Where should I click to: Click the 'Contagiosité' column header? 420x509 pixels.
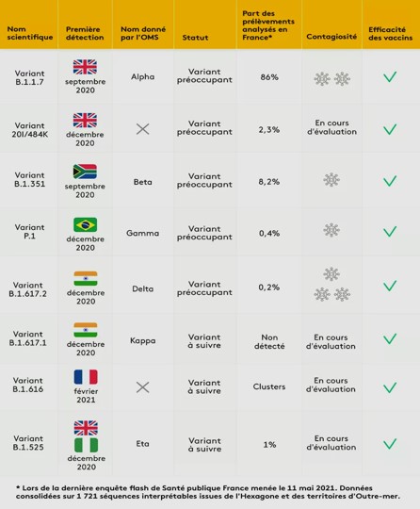pyautogui.click(x=331, y=37)
